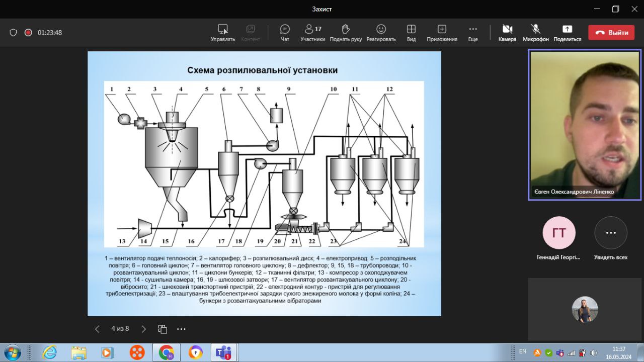Show the Participants (Участники) list
644x362 pixels.
312,32
